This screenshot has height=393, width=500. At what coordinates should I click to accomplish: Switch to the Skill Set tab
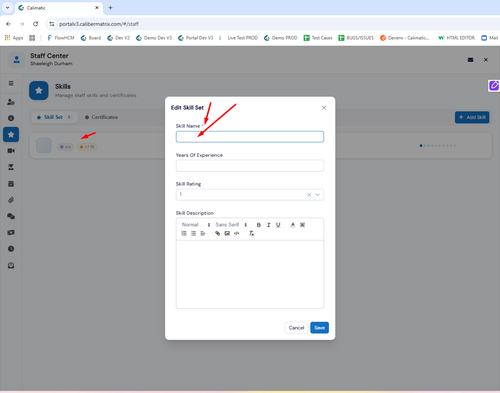coord(54,117)
